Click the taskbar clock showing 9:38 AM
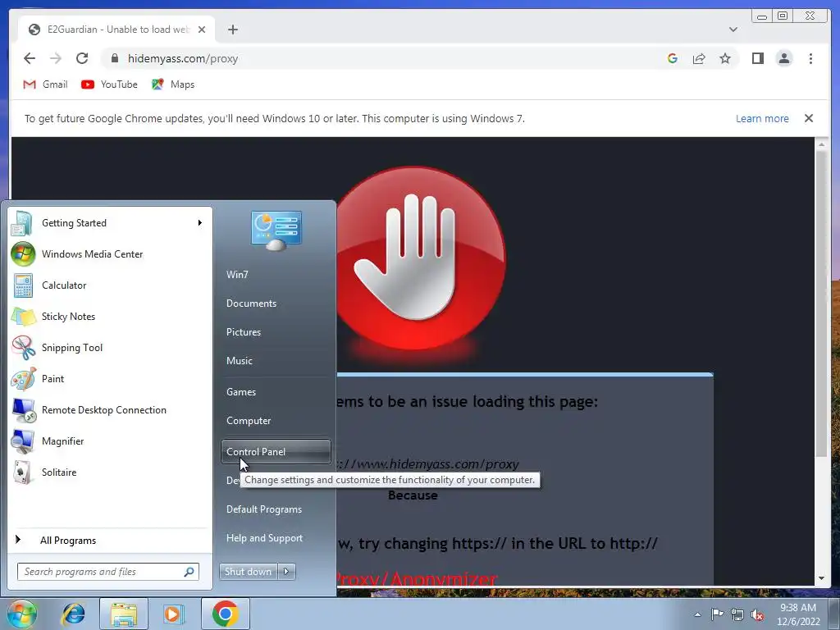 798,614
